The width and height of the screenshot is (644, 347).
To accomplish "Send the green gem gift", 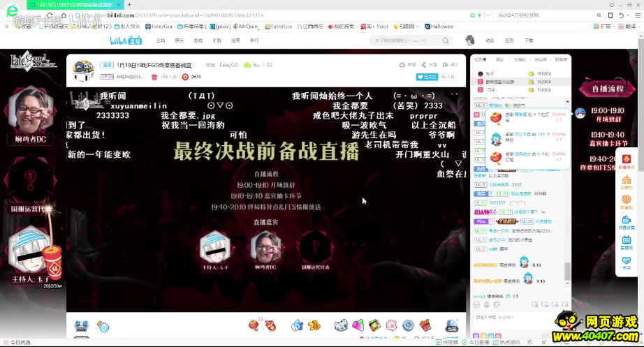I will tap(358, 325).
